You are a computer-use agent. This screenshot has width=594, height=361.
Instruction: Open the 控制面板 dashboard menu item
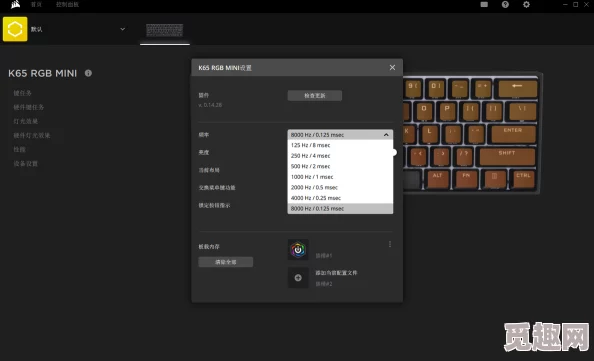67,5
